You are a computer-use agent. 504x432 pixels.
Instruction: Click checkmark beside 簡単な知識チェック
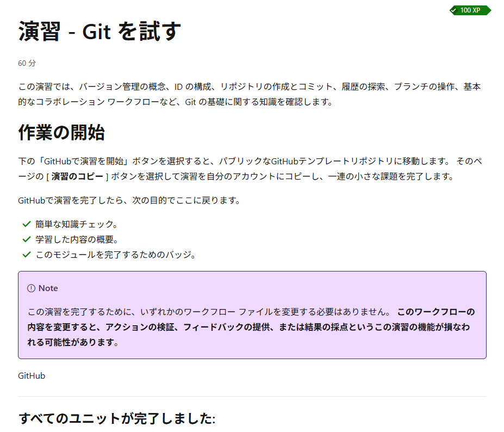(x=27, y=224)
